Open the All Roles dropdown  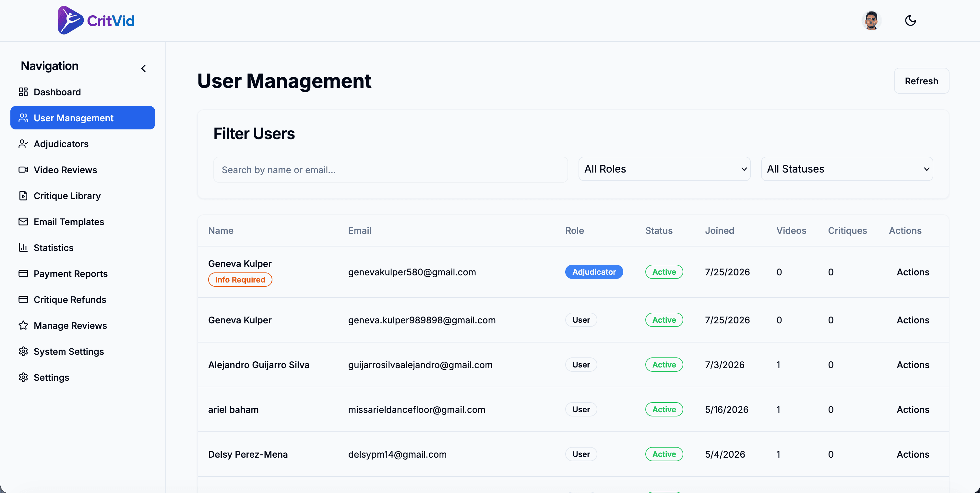[664, 169]
